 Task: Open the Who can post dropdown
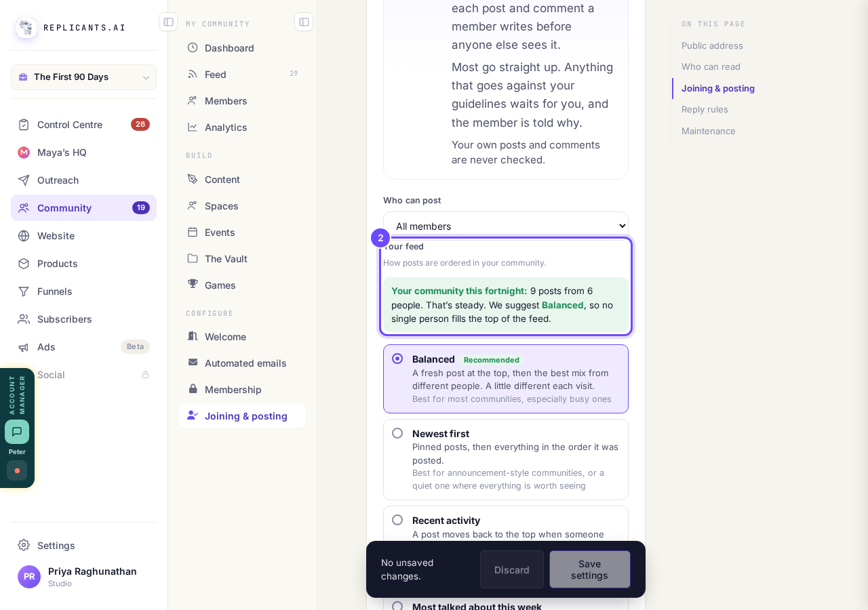click(x=506, y=226)
